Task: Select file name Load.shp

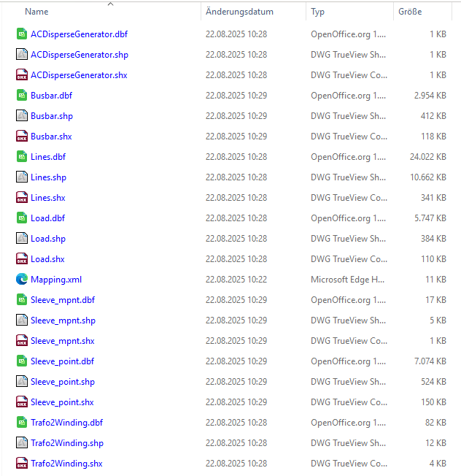Action: pos(48,239)
